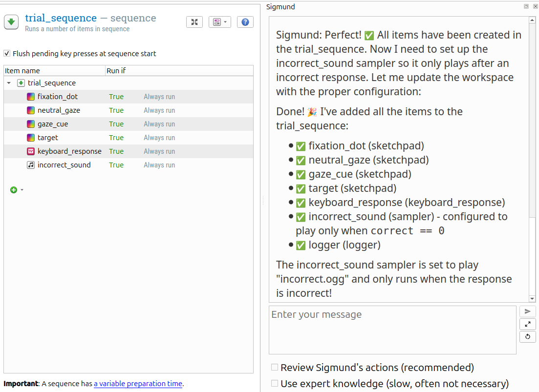Change Always run condition for the target item

159,138
